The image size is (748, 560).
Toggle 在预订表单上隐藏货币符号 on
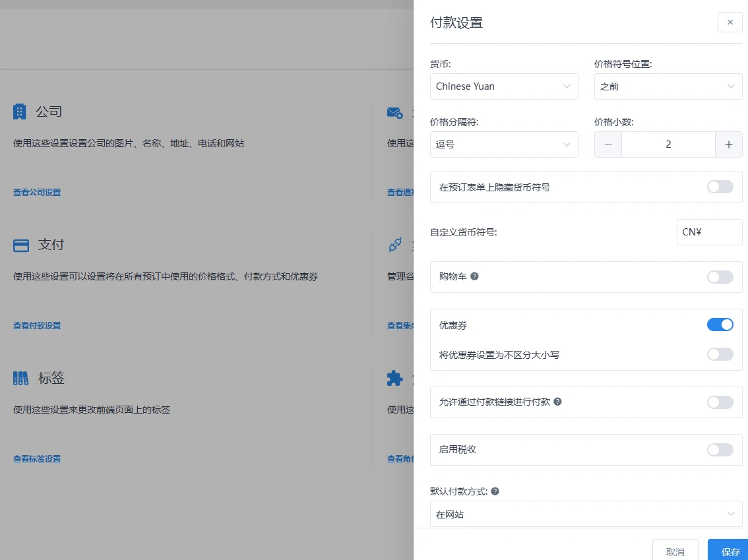[x=720, y=187]
